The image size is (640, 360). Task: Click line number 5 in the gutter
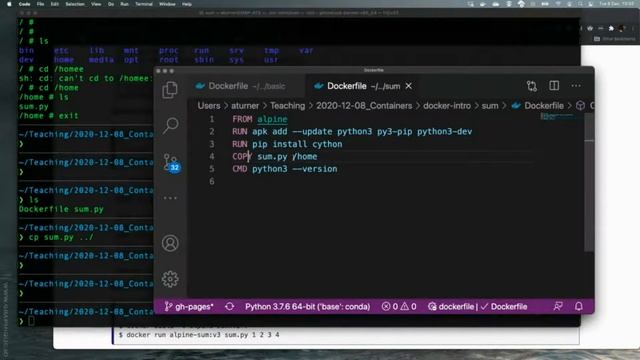tap(211, 169)
